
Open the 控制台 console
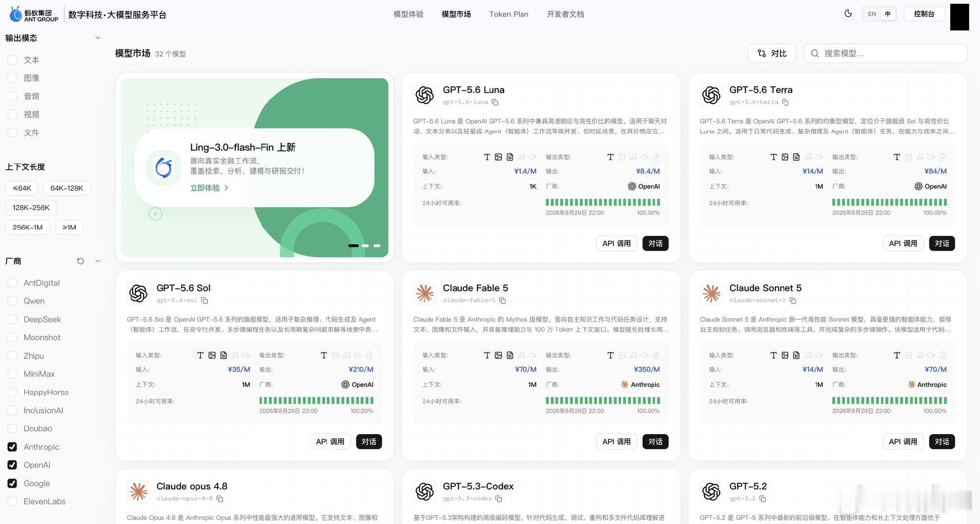pos(924,14)
